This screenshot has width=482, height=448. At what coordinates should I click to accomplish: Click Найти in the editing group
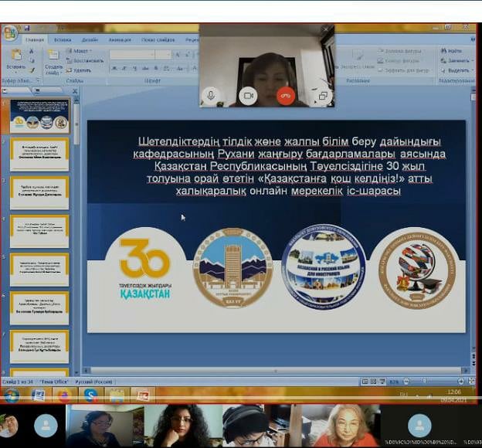pyautogui.click(x=457, y=51)
